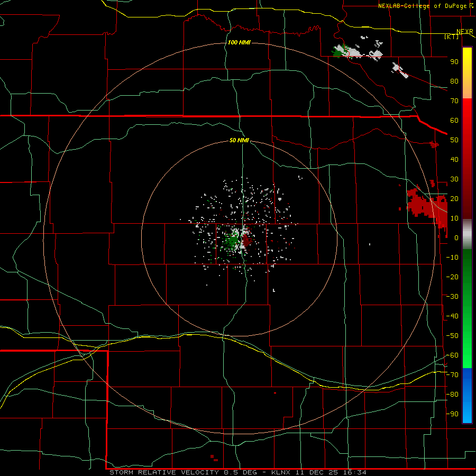
Task: Select the dark green segment of the color bar
Action: tap(467, 270)
